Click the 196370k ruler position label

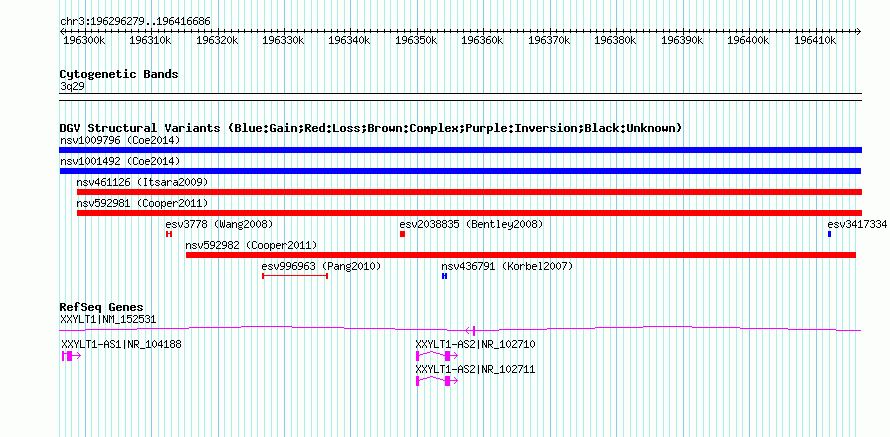pos(548,41)
